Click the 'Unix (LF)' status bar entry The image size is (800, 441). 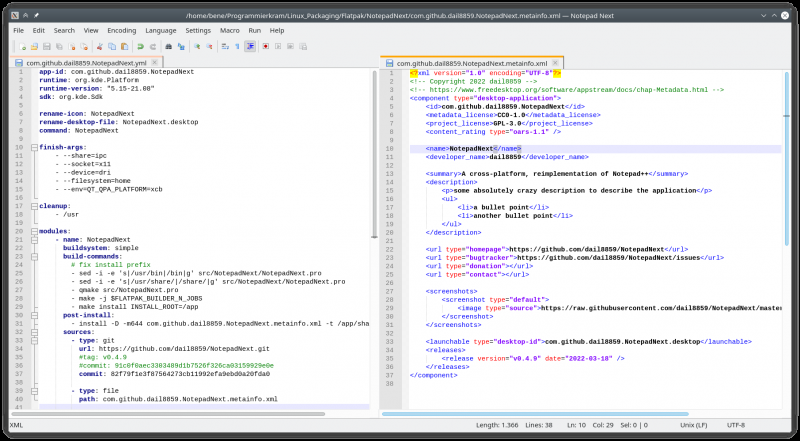click(x=693, y=425)
